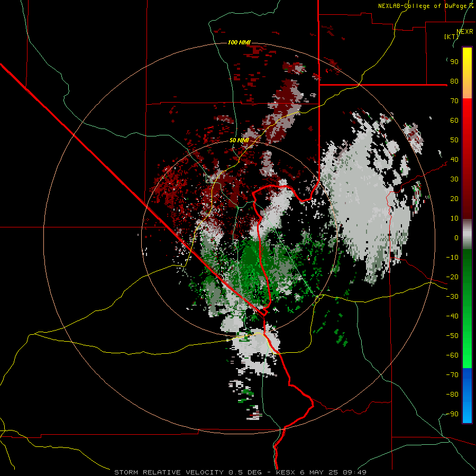Pick the blue segment of the velocity color bar
Screen dimensions: 476x476
[467, 395]
